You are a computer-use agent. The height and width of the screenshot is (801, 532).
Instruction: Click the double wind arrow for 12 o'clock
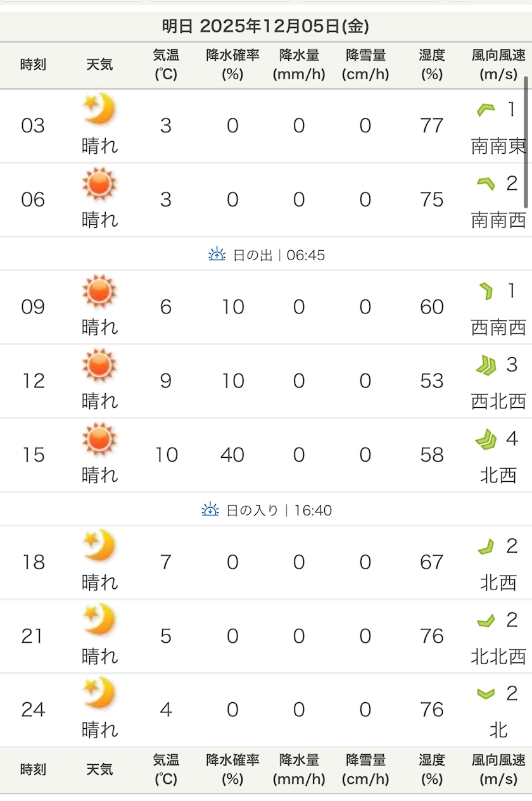tap(486, 365)
